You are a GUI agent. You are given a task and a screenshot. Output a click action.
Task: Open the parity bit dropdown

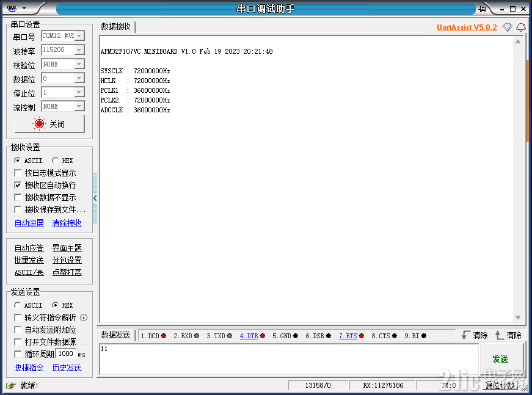[x=79, y=63]
